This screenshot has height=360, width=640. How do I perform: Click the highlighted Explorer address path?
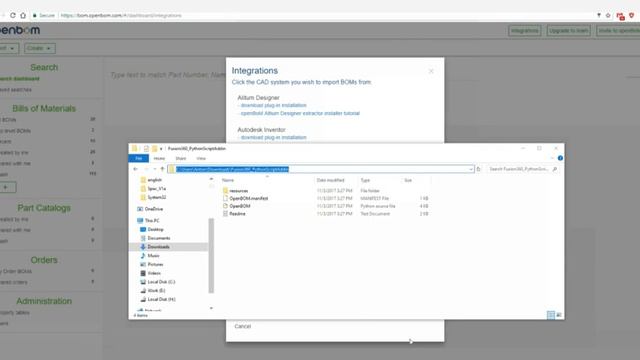tap(233, 169)
